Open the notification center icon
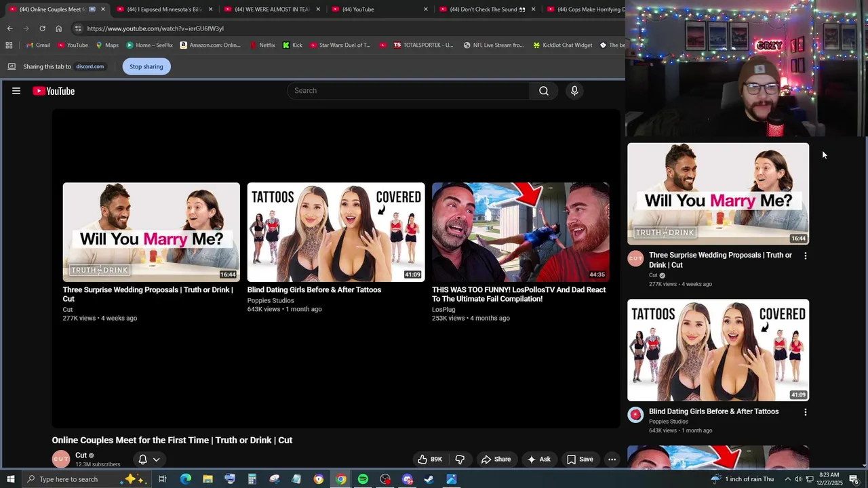Image resolution: width=868 pixels, height=488 pixels. [854, 479]
